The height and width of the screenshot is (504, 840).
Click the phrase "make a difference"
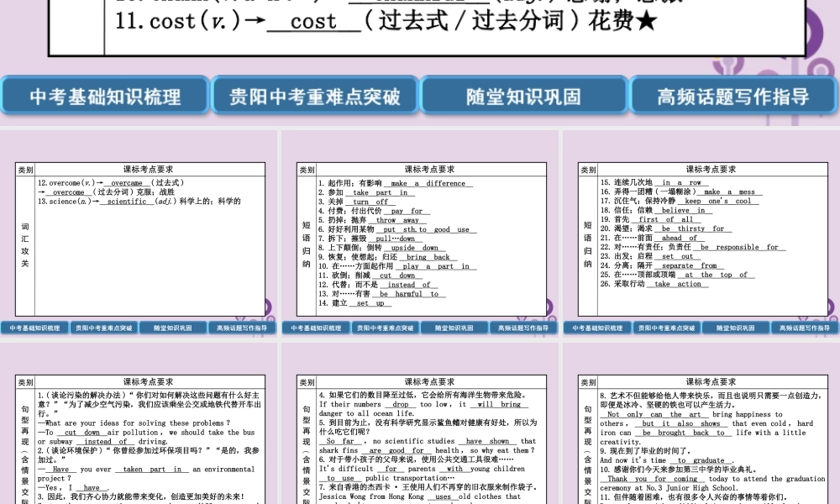428,183
